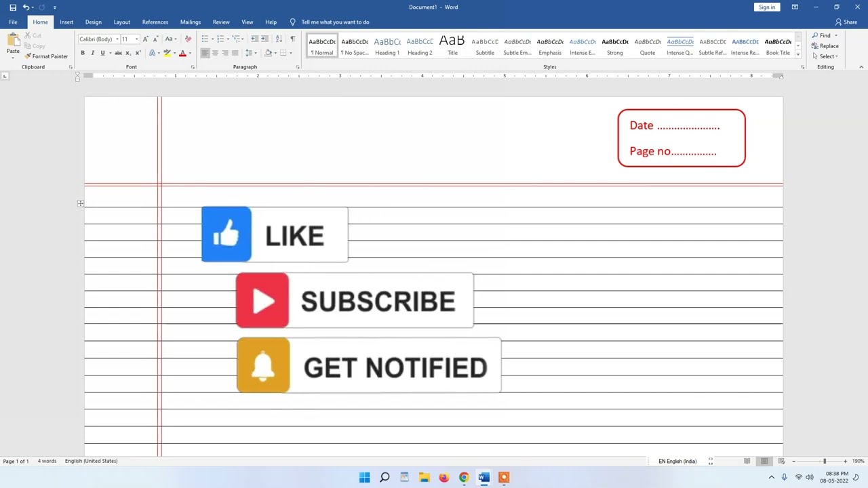Center align the paragraph
The height and width of the screenshot is (488, 868).
(x=215, y=53)
